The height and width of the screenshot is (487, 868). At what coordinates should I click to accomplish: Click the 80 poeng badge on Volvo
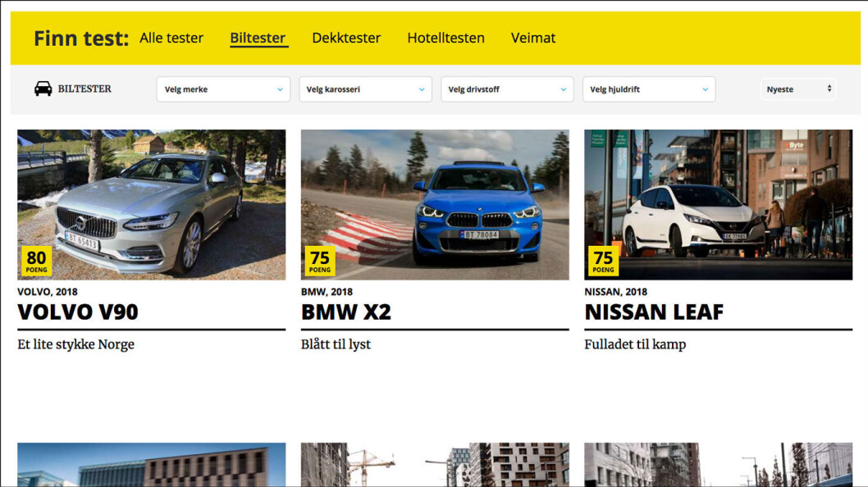tap(37, 261)
